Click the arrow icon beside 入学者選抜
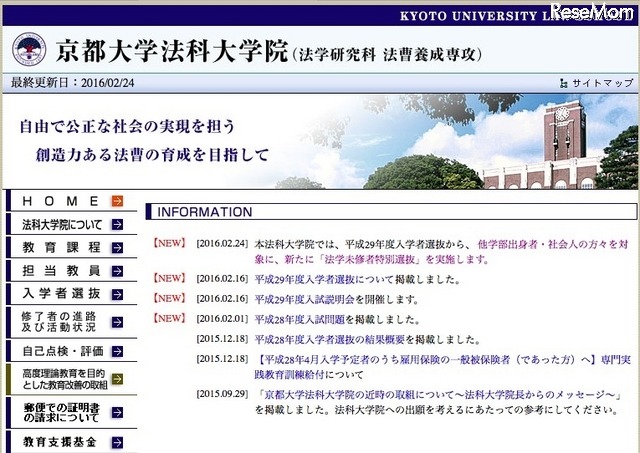 pos(117,294)
